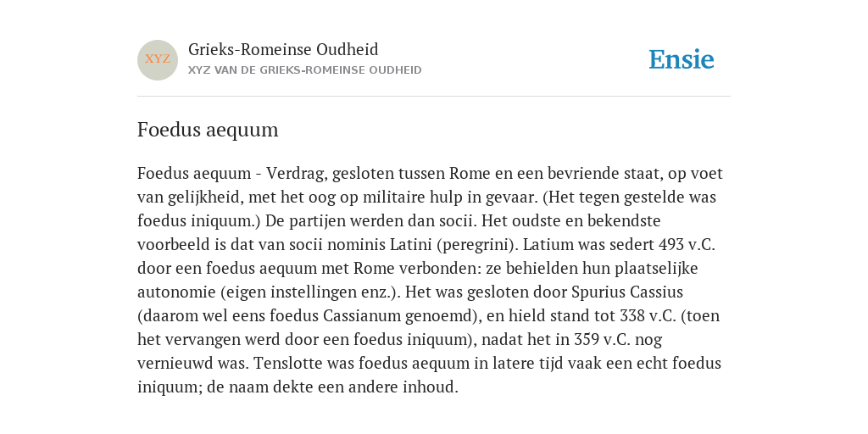Screen dimensions: 868x434
Task: Select the XYZ VAN DE GRIEKS-ROMEINSE OUDHEID subtitle
Action: [304, 70]
